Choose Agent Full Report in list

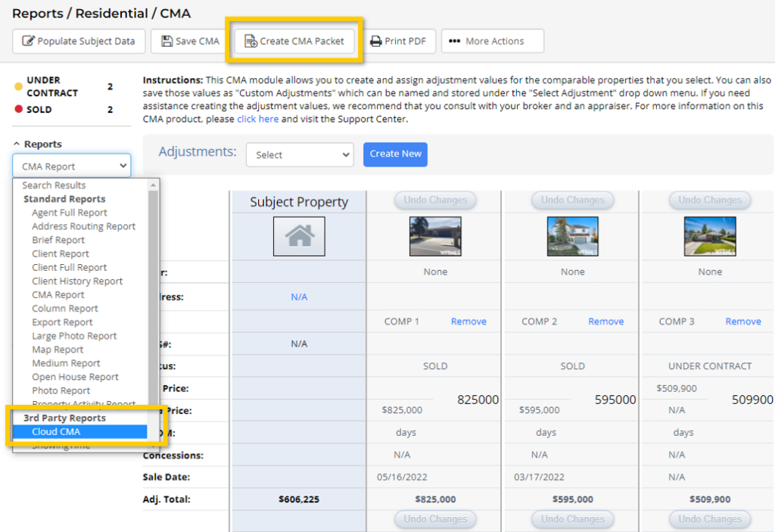pos(70,213)
